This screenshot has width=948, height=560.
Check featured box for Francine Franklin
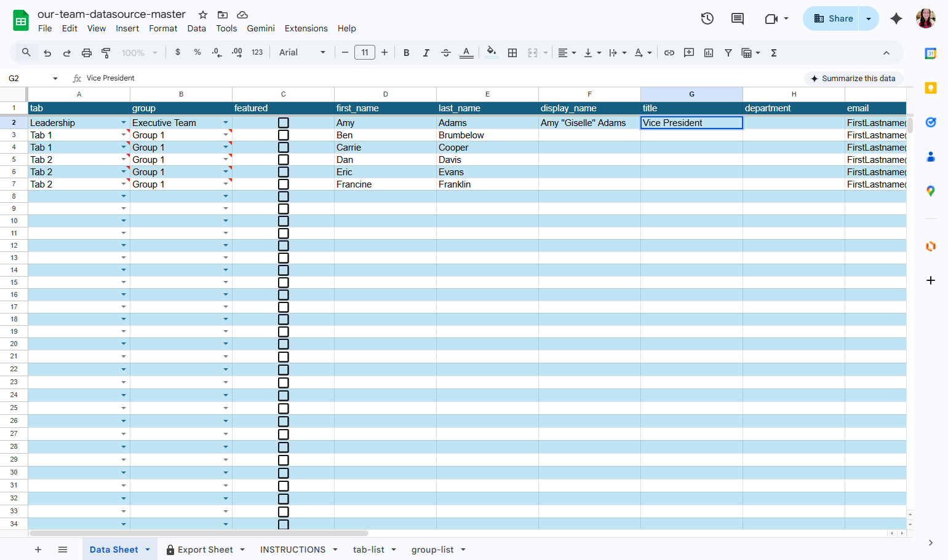[284, 184]
